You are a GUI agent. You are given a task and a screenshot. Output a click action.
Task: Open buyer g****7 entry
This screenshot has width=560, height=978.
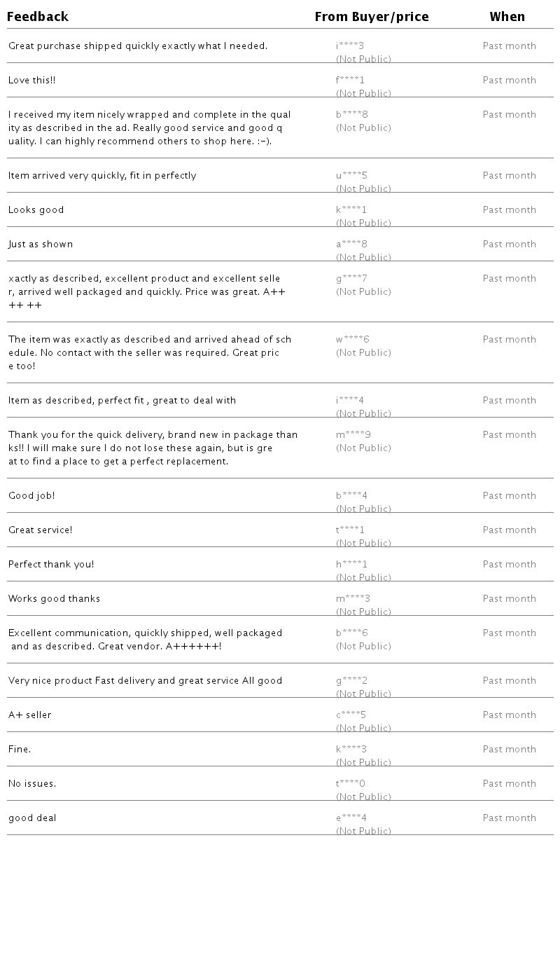point(351,279)
